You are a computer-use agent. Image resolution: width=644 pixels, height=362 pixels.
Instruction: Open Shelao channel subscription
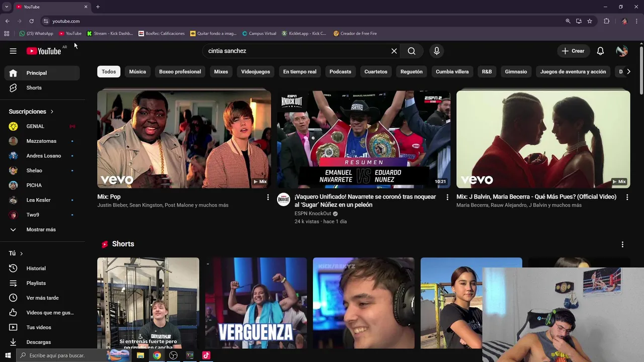coord(42,170)
